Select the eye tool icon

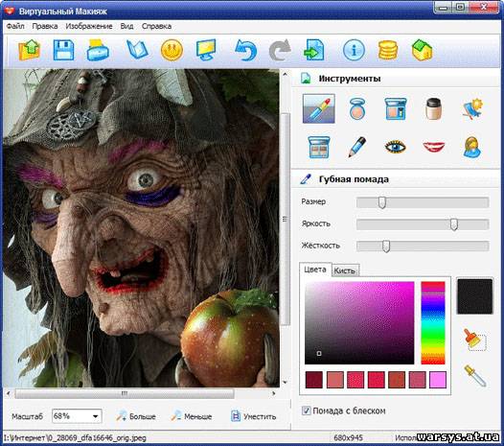click(395, 147)
